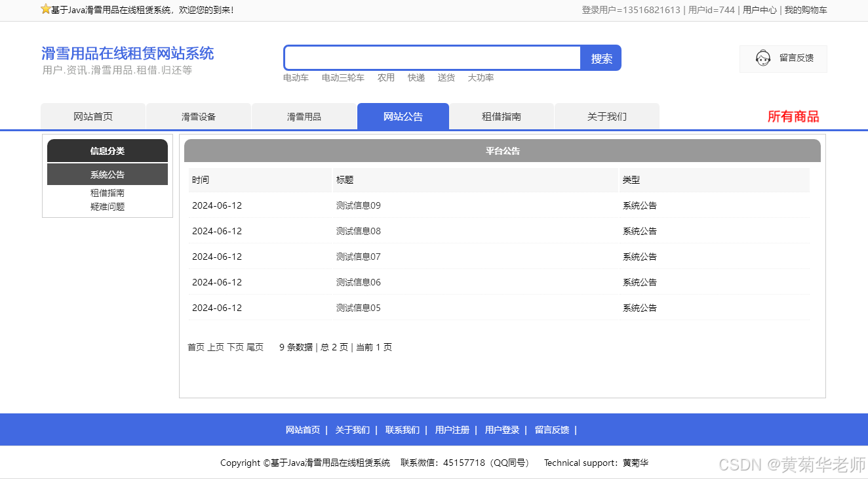Image resolution: width=868 pixels, height=479 pixels.
Task: Click the 登录用户=13516821613 text
Action: [631, 10]
